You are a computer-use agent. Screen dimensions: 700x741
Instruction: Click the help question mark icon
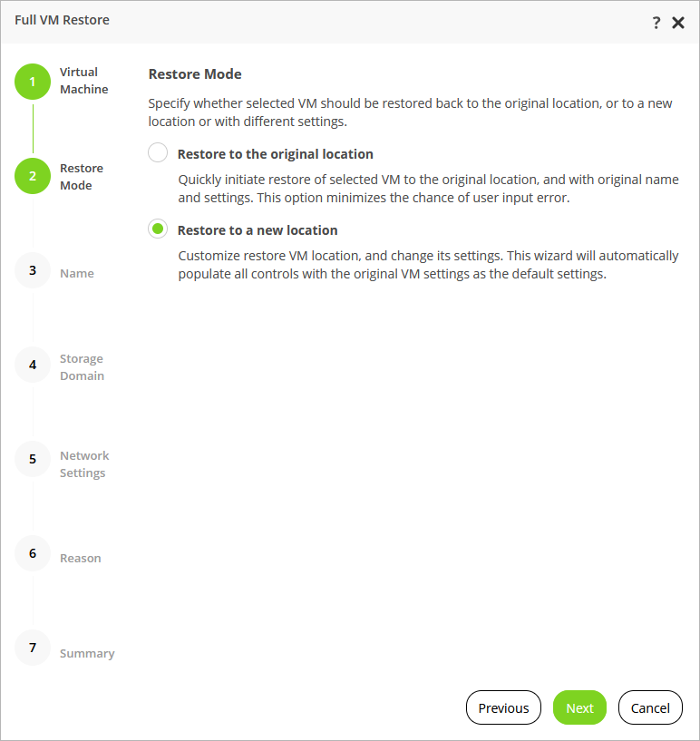(656, 23)
